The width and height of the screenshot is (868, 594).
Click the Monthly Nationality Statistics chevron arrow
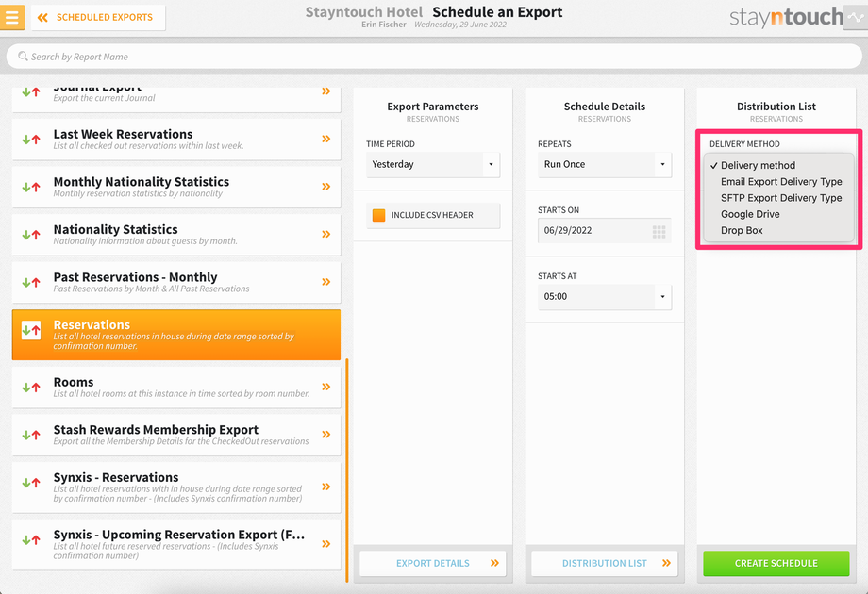(326, 187)
